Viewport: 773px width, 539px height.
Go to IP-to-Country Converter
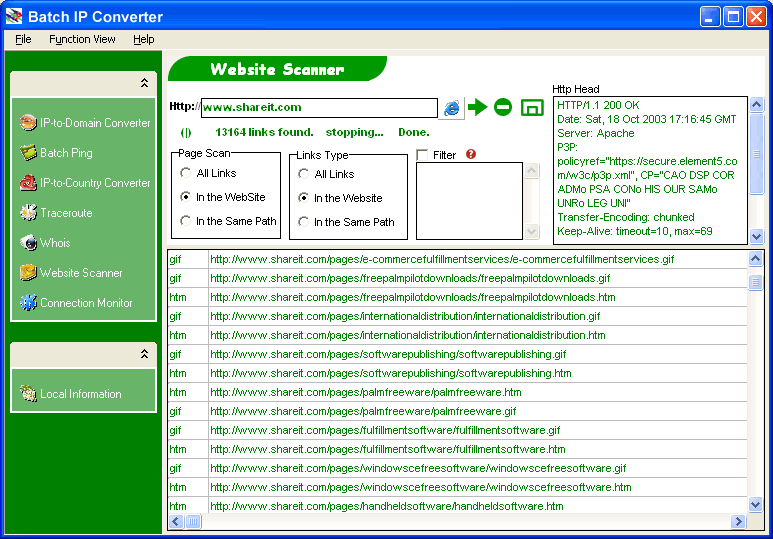point(95,183)
